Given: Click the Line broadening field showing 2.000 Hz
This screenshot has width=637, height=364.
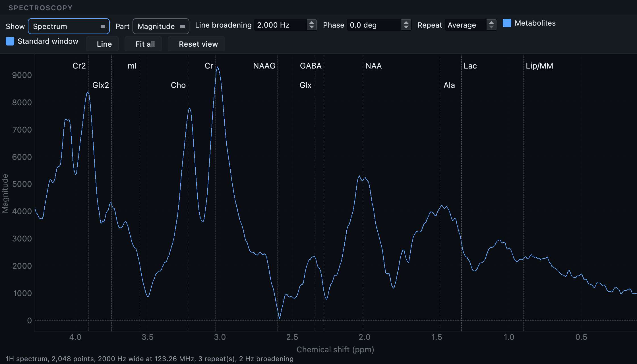Looking at the screenshot, I should [281, 25].
